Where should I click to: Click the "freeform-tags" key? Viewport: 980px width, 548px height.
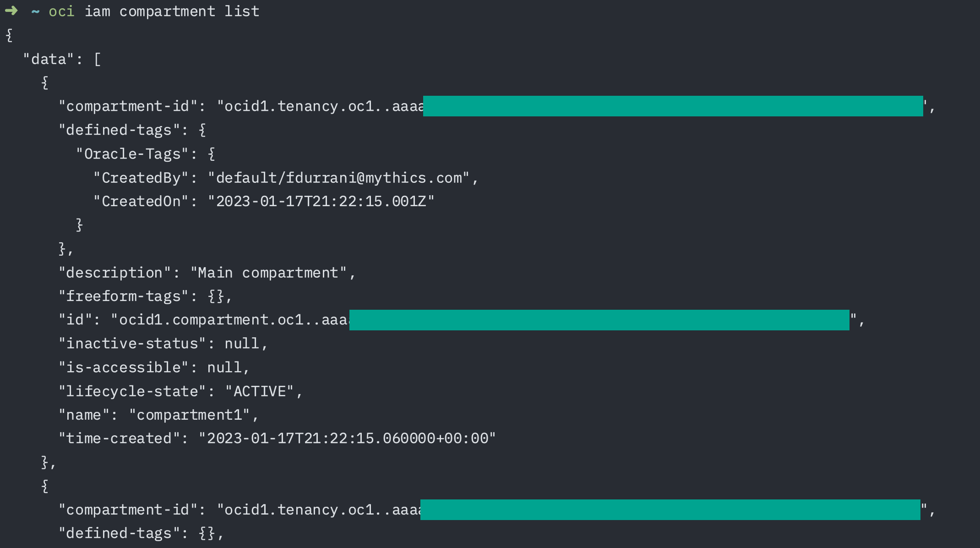point(123,296)
